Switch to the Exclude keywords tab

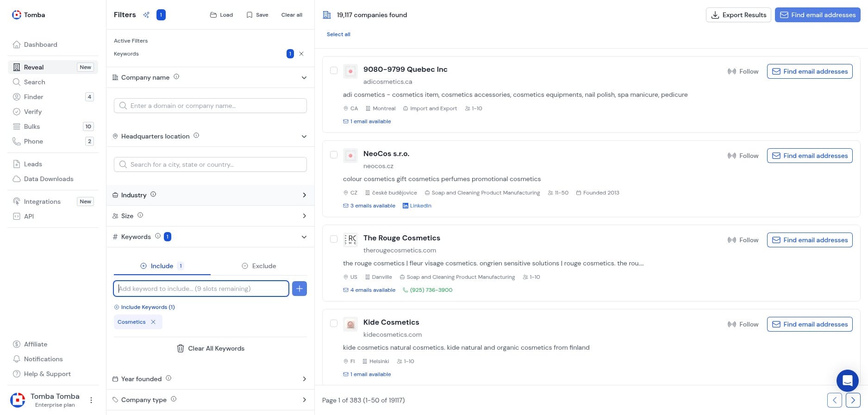pos(259,266)
